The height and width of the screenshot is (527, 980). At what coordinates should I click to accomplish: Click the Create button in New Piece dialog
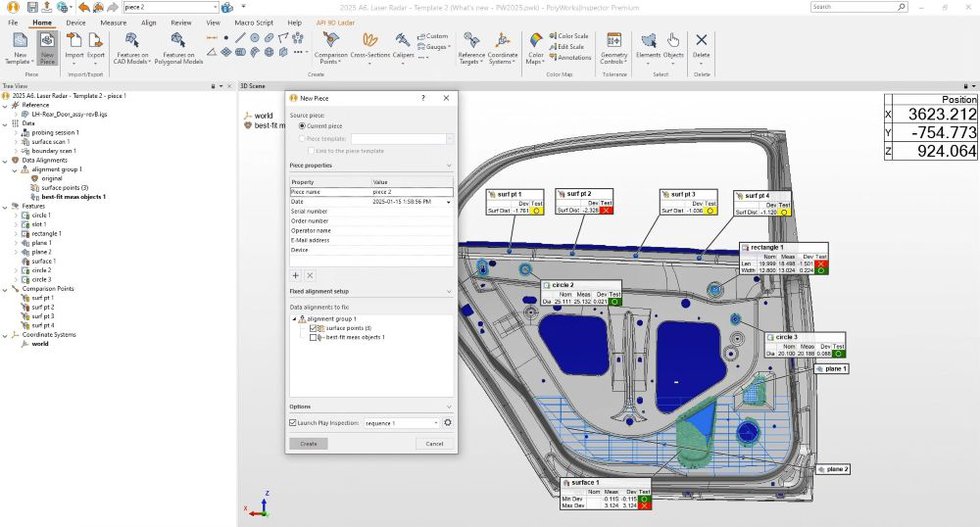(309, 444)
